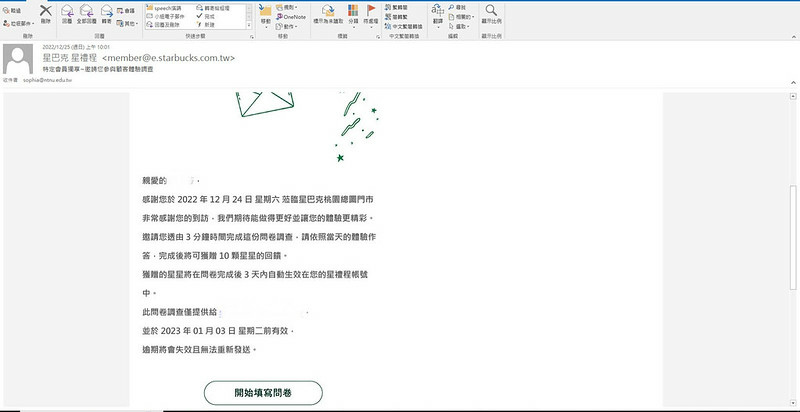Image resolution: width=800 pixels, height=412 pixels.
Task: Open the More (其他) reply dropdown
Action: [127, 23]
